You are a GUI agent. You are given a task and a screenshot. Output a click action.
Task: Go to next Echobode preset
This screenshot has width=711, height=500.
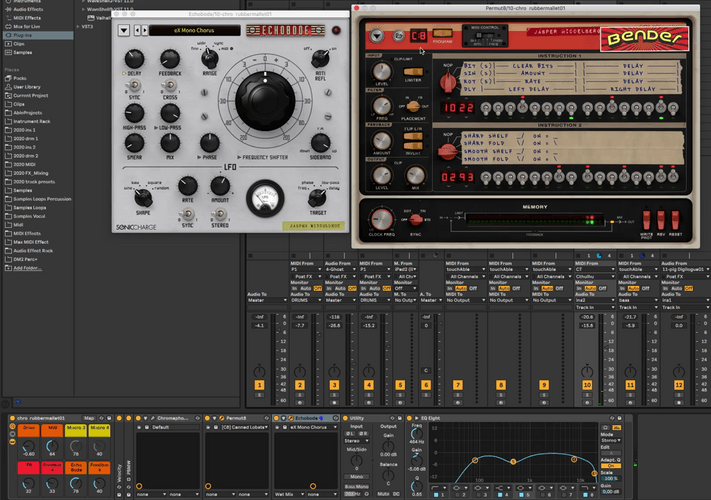coord(145,30)
